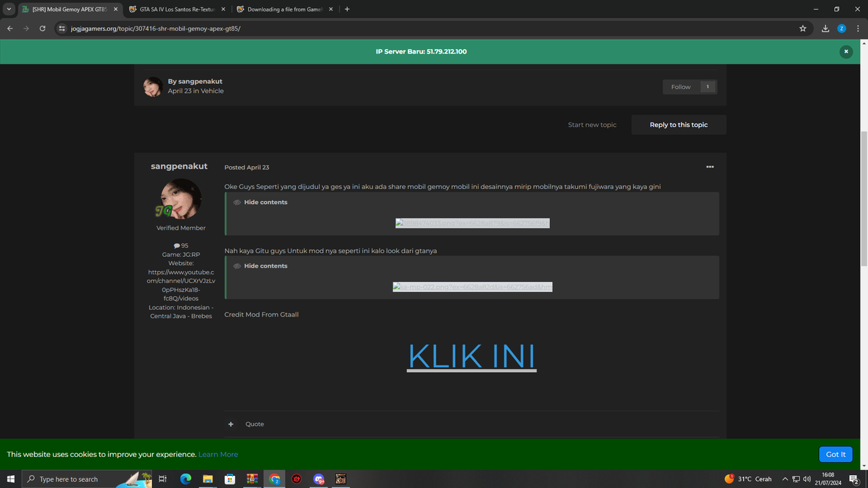
Task: Open the red-black round taskbar app icon
Action: tap(296, 479)
